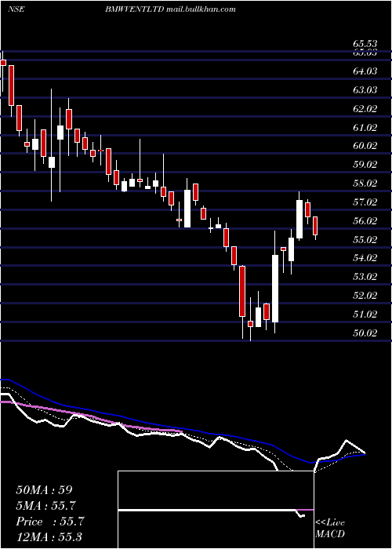Viewport: 392px width, 549px height.
Task: Click the 57.02 price axis label
Action: click(x=365, y=202)
